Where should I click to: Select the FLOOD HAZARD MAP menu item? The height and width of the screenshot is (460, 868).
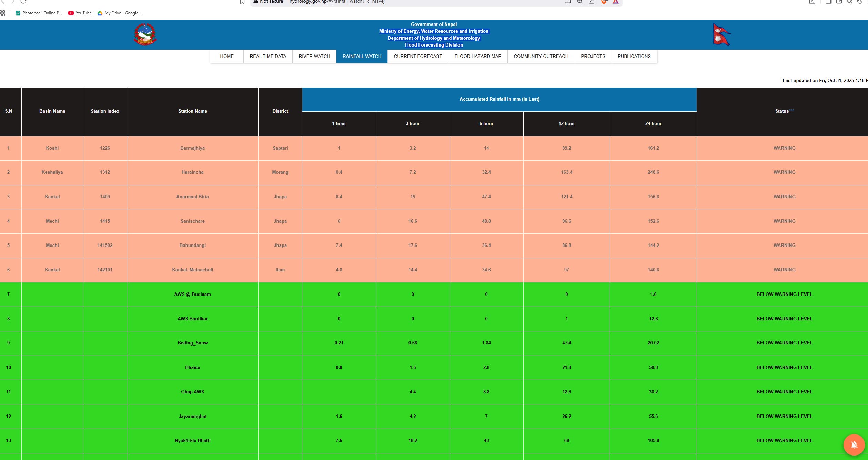477,56
